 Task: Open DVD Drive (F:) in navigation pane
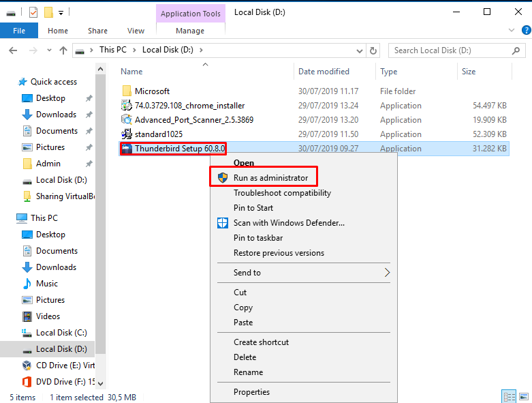click(x=59, y=382)
